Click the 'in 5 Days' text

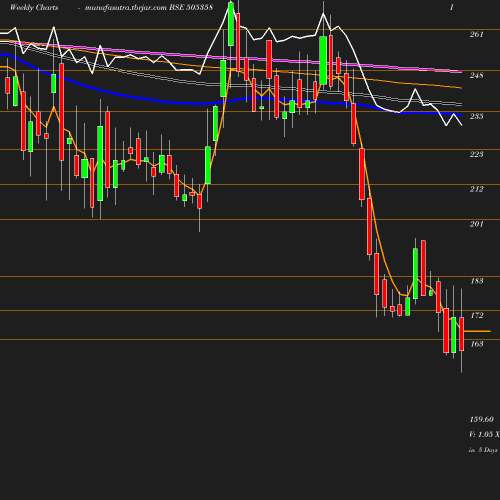(x=483, y=450)
